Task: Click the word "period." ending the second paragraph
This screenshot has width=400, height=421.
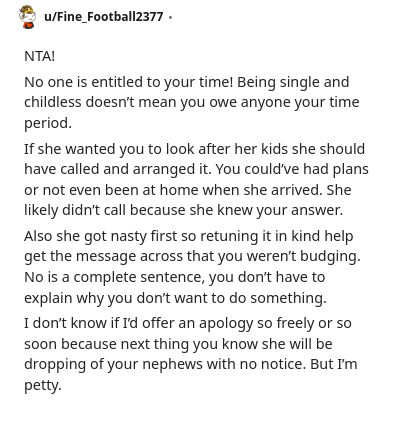Action: coord(48,123)
